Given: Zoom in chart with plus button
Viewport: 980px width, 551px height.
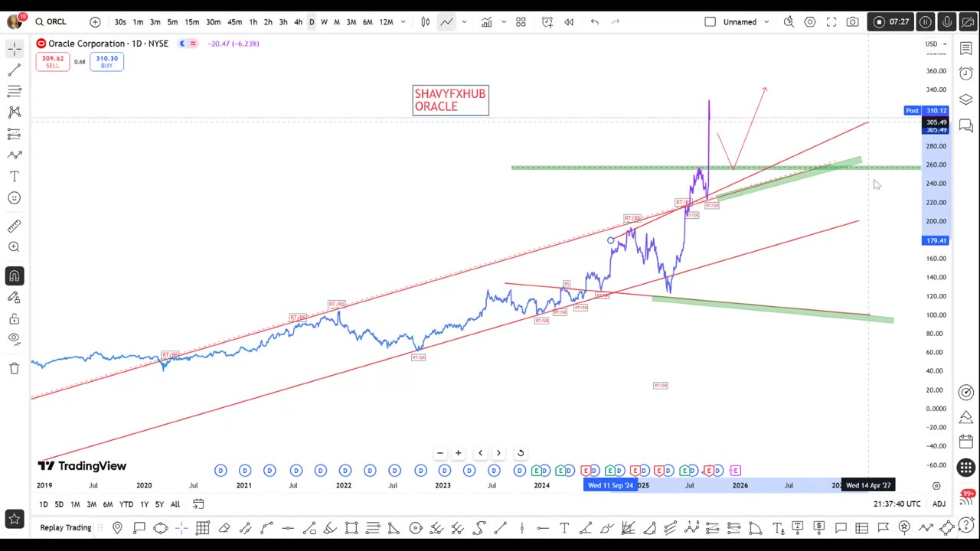Looking at the screenshot, I should tap(458, 453).
